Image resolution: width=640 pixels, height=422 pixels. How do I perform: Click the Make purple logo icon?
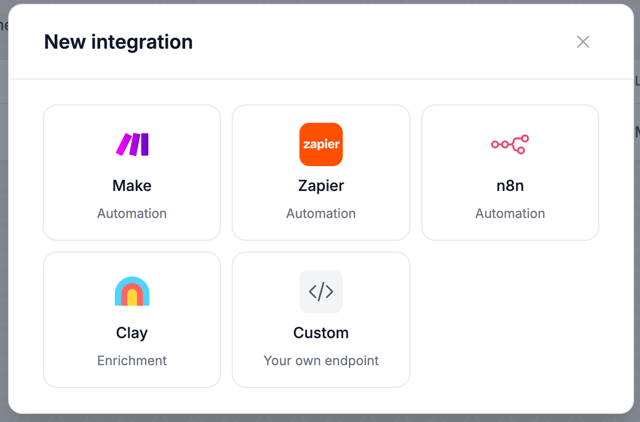132,144
